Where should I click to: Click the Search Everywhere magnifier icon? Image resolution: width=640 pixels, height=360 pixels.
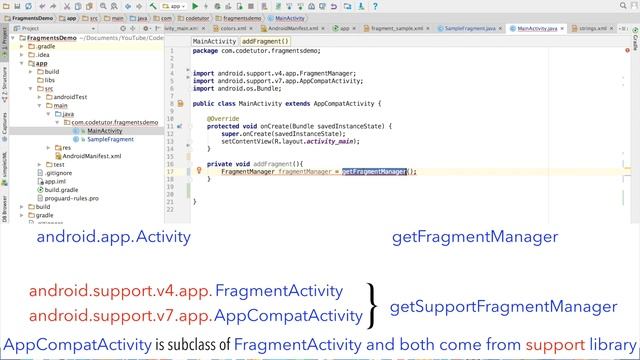(x=623, y=6)
